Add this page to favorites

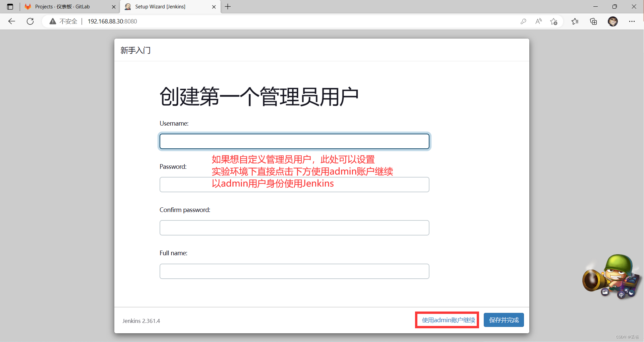554,21
